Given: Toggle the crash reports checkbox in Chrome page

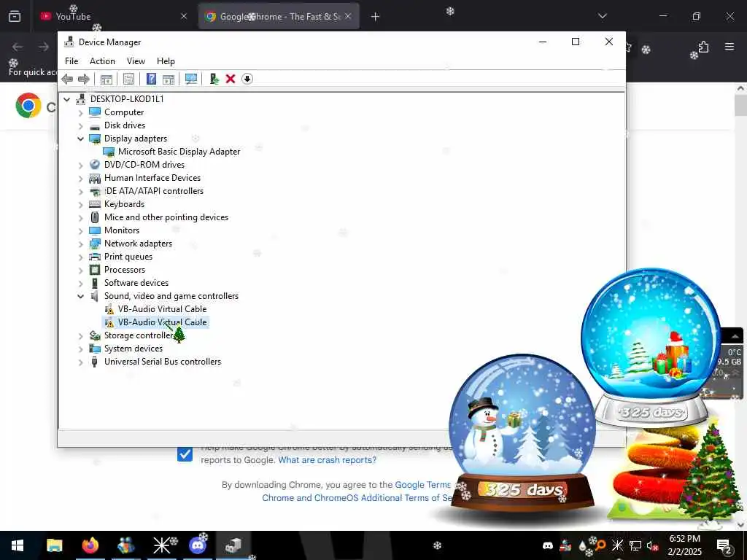Looking at the screenshot, I should (x=185, y=454).
